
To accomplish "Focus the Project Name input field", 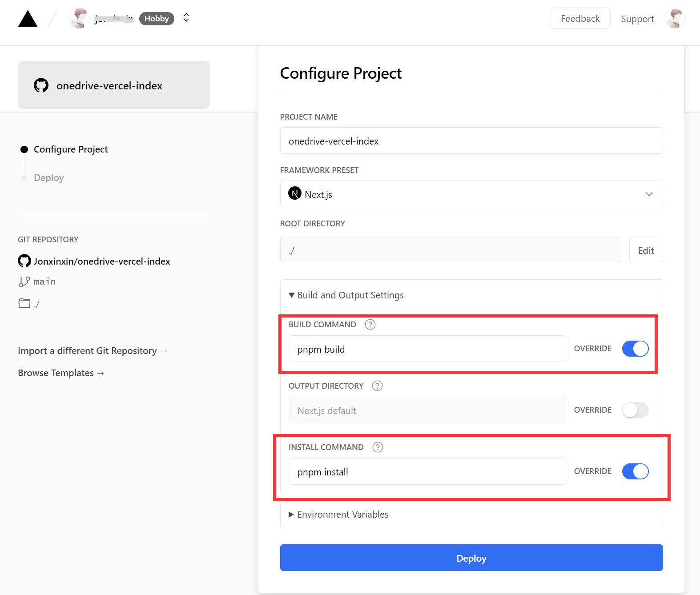I will [471, 141].
